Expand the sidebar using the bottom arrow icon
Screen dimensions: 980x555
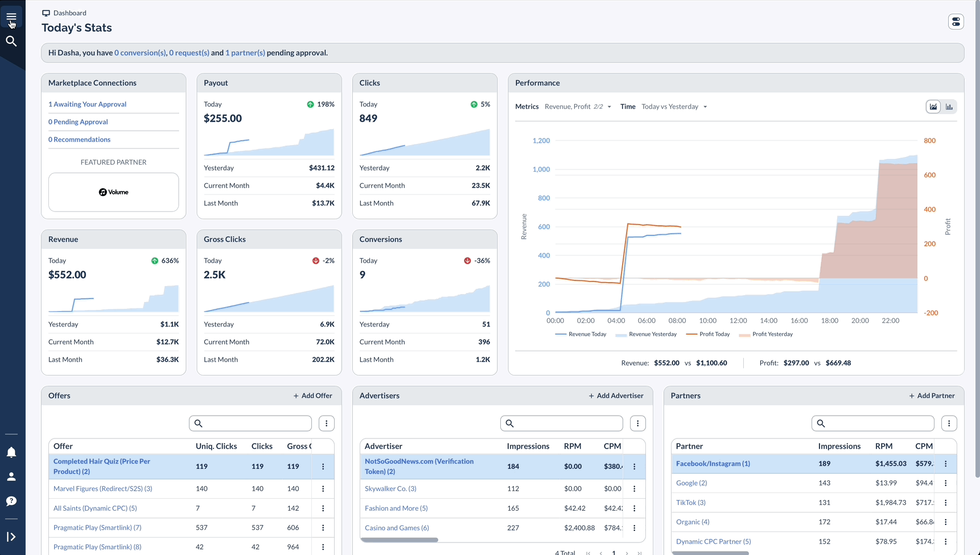pyautogui.click(x=12, y=536)
